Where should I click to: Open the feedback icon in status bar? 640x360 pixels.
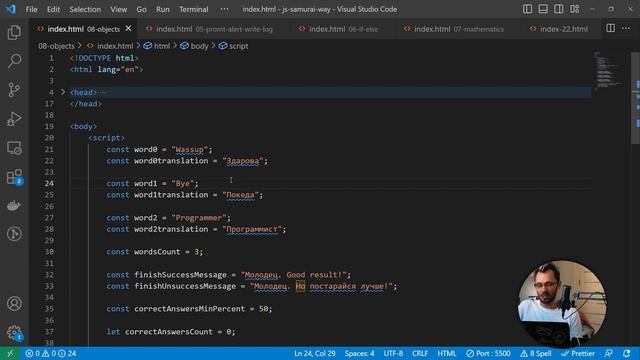click(x=609, y=353)
